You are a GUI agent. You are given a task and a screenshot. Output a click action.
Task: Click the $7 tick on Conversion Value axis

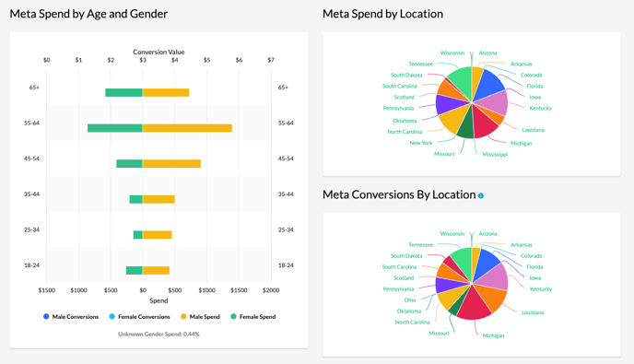(x=271, y=60)
